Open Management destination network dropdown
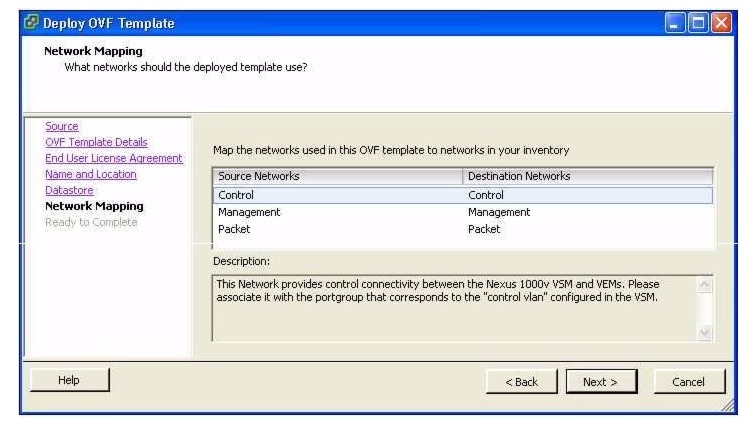This screenshot has height=421, width=743. click(x=588, y=212)
